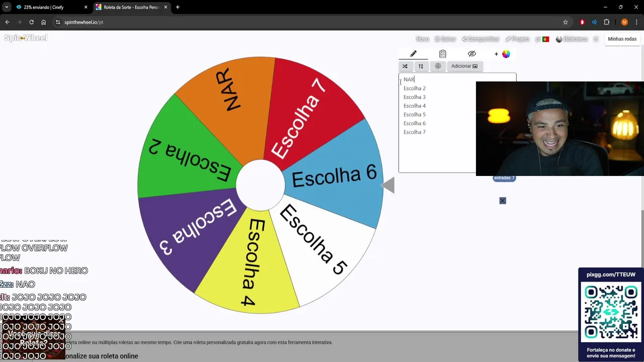Toggle fullscreen mode icon
Screen dimensions: 644x362
(596, 39)
